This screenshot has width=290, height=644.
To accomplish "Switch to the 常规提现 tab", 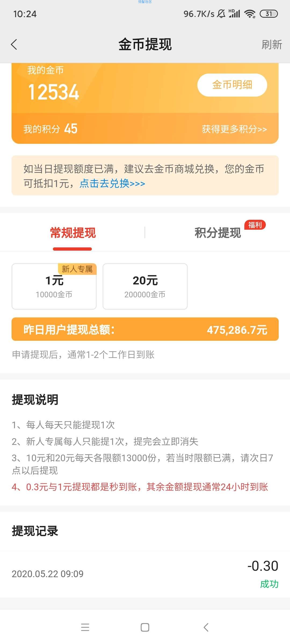I will (73, 233).
